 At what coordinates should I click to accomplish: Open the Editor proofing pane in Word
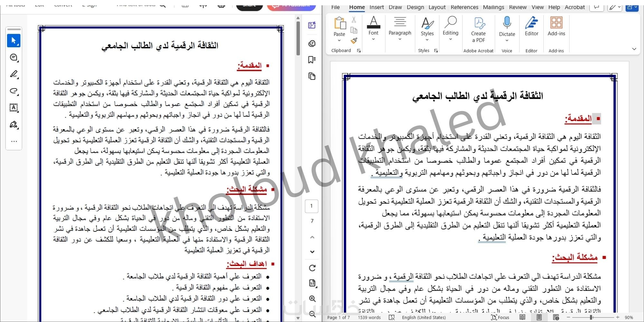coord(531,26)
